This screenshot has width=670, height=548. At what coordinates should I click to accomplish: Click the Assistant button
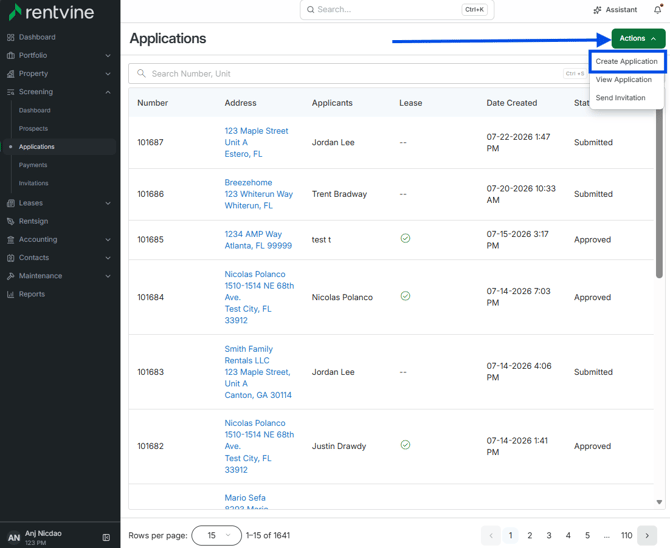pos(615,9)
